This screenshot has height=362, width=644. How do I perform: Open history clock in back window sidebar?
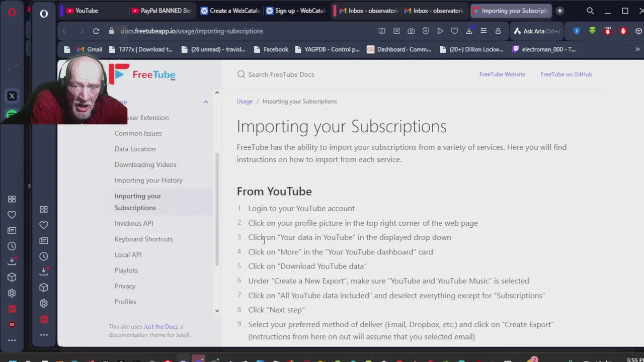pyautogui.click(x=12, y=246)
